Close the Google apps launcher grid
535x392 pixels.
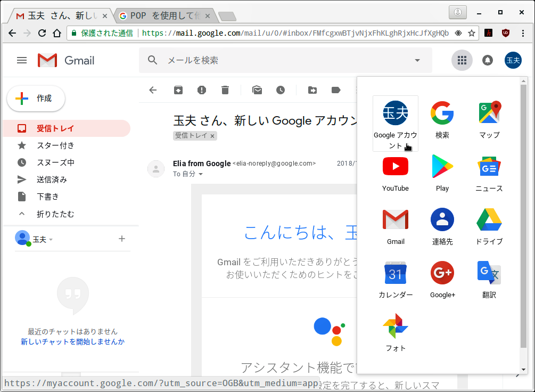tap(462, 60)
